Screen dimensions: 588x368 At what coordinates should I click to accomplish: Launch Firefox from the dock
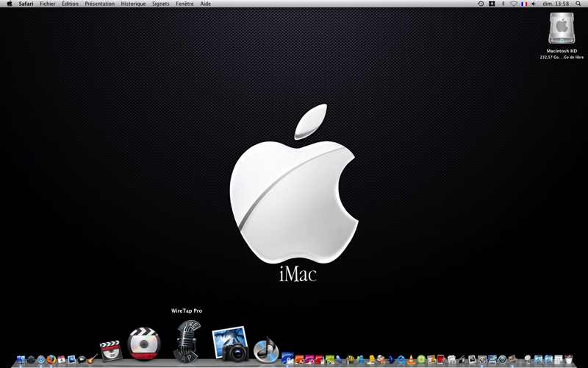point(51,359)
